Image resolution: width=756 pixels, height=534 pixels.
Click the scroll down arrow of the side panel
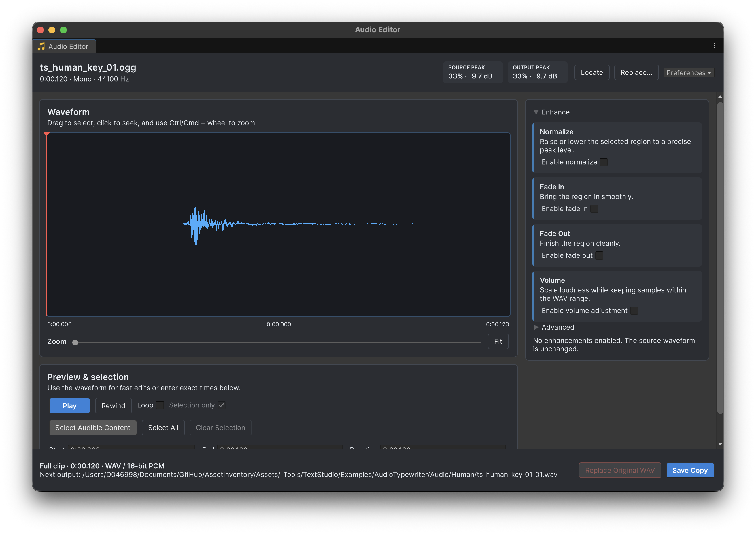[x=720, y=444]
